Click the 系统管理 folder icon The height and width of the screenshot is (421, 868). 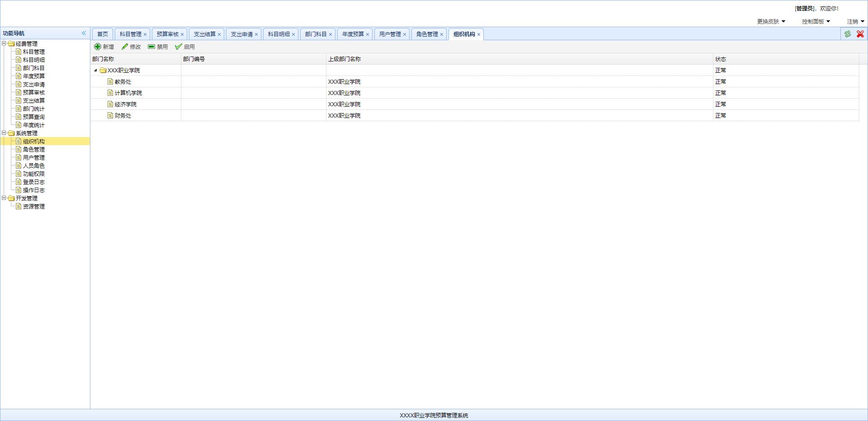(11, 133)
